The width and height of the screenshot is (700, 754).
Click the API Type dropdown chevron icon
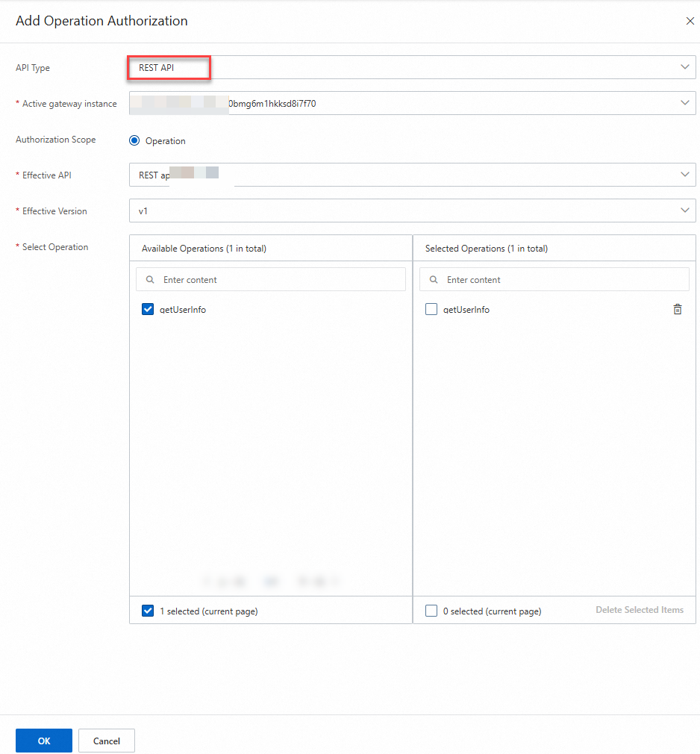[684, 67]
